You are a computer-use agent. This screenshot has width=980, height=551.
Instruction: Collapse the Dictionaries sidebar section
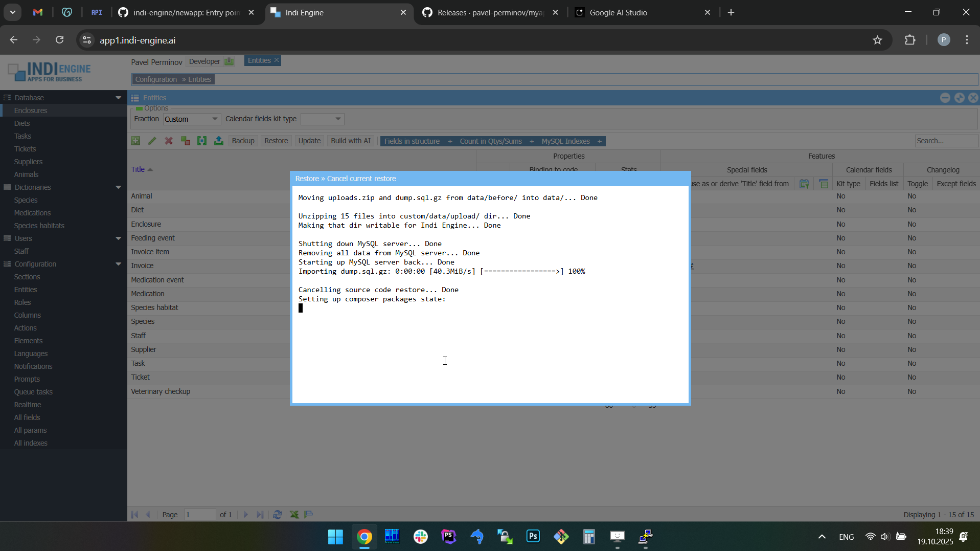tap(118, 187)
